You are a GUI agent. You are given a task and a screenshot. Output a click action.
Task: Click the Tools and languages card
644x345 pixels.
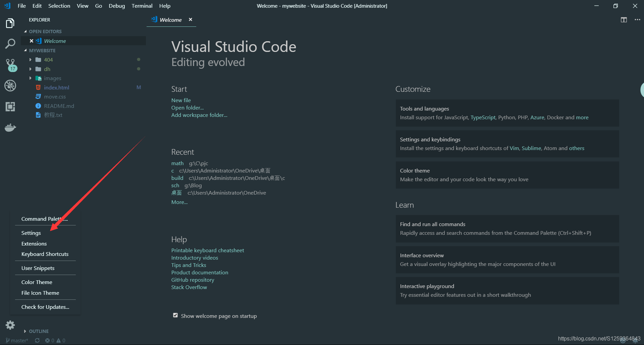pyautogui.click(x=507, y=113)
